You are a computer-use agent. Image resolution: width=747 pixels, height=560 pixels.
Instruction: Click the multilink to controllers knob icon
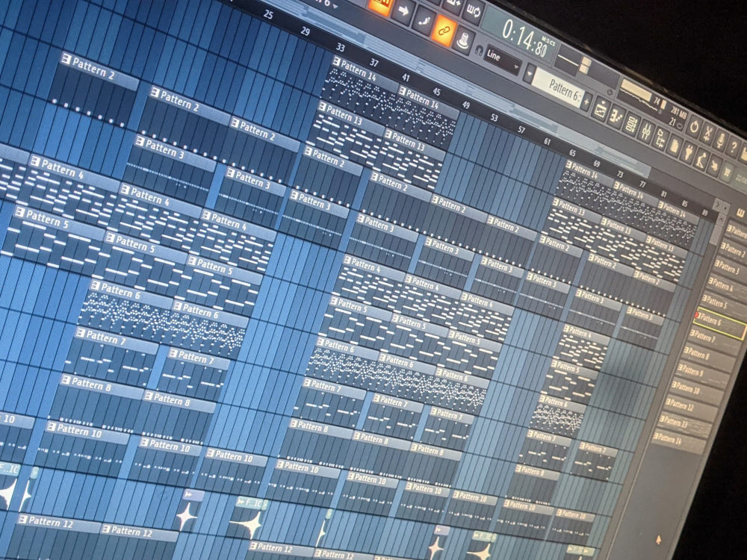(465, 40)
